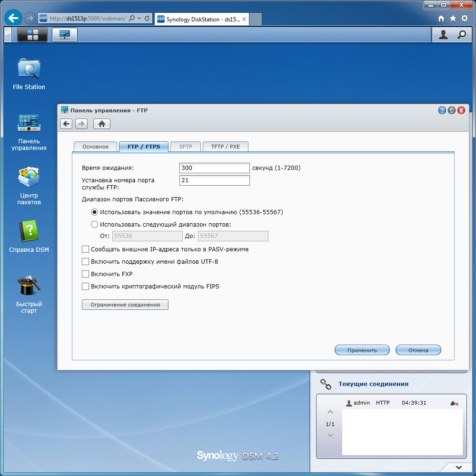Open browser tools gear

tap(465, 19)
